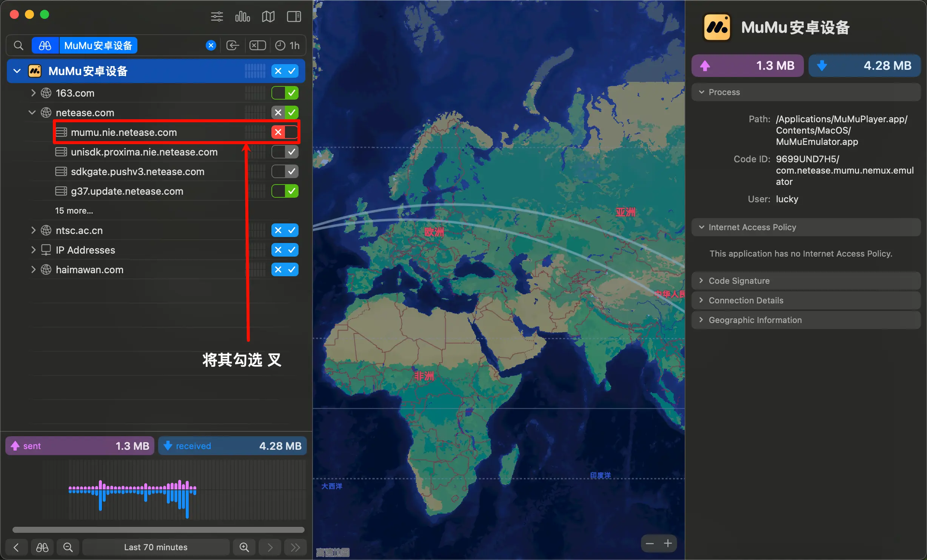The width and height of the screenshot is (927, 560).
Task: Collapse the Internet Access Policy section
Action: click(x=806, y=227)
